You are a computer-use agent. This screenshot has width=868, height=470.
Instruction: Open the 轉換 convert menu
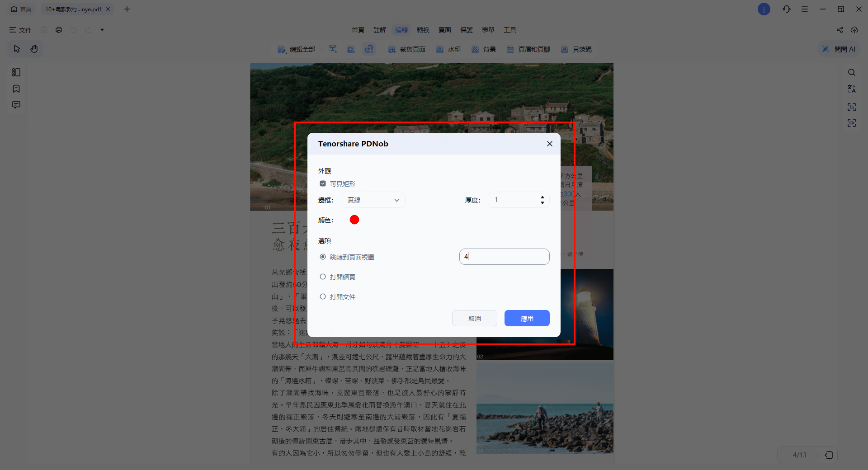[x=423, y=30]
